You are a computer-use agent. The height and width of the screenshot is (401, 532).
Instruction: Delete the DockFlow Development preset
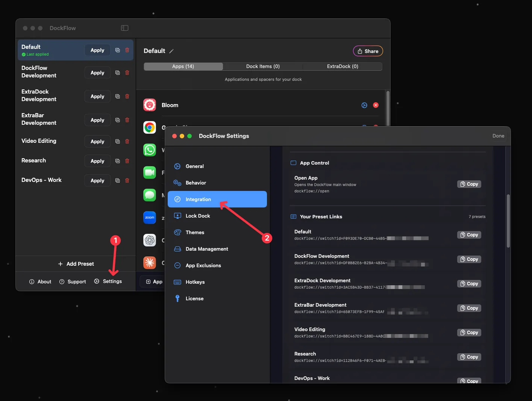tap(127, 73)
